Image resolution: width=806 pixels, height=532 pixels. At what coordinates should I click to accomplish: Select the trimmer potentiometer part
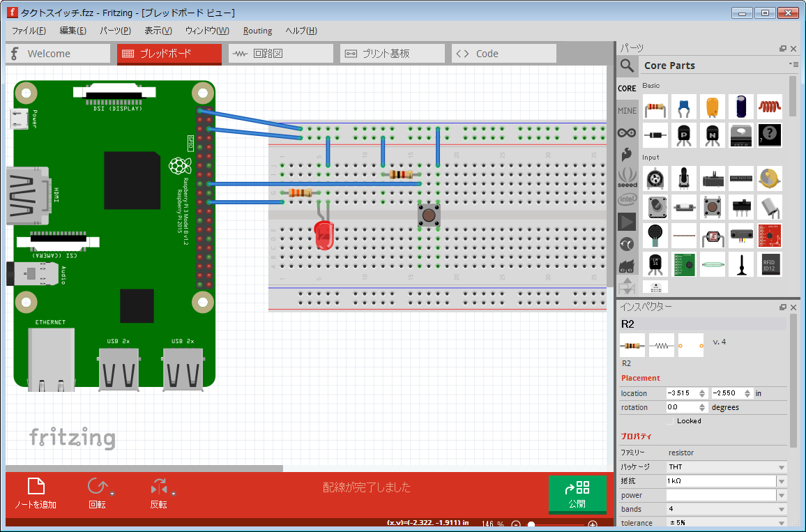(655, 178)
